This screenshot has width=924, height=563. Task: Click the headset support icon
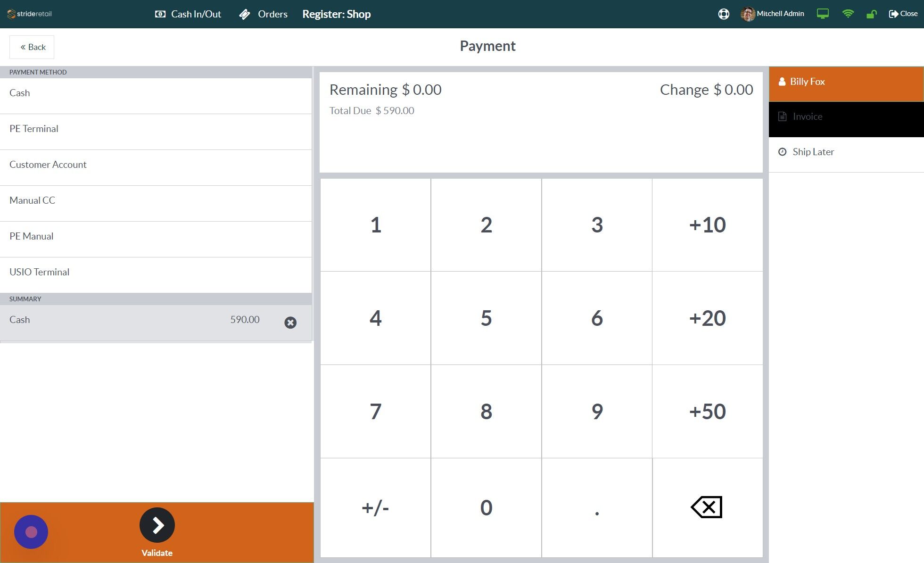tap(724, 14)
